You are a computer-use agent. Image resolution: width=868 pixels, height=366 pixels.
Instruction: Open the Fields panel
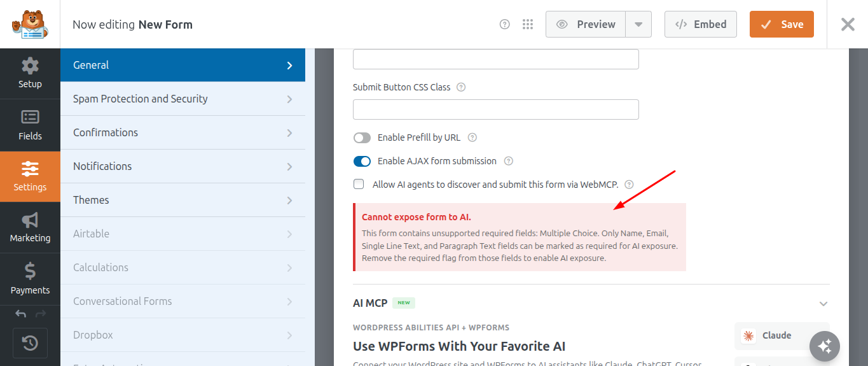pyautogui.click(x=30, y=125)
